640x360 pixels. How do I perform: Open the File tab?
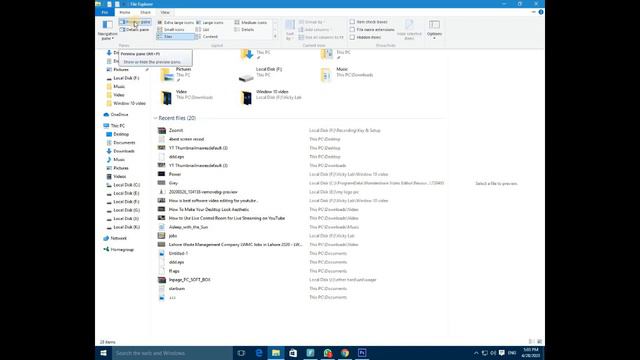(x=104, y=12)
